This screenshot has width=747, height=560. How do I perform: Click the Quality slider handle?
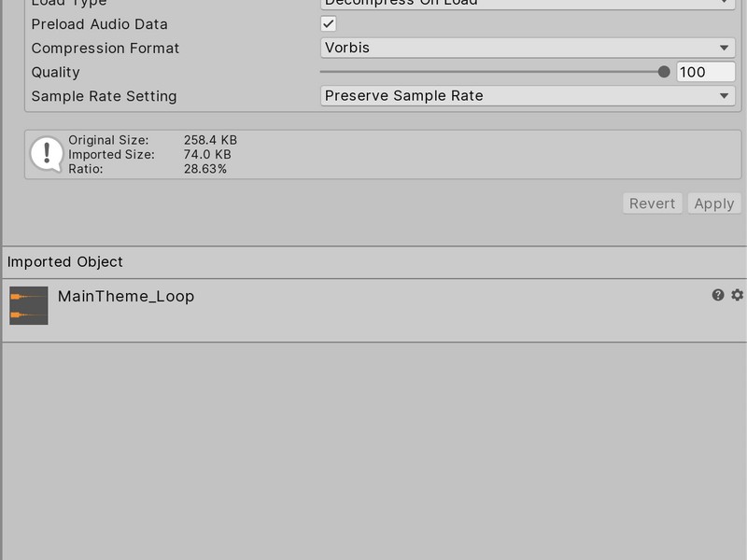click(x=664, y=72)
